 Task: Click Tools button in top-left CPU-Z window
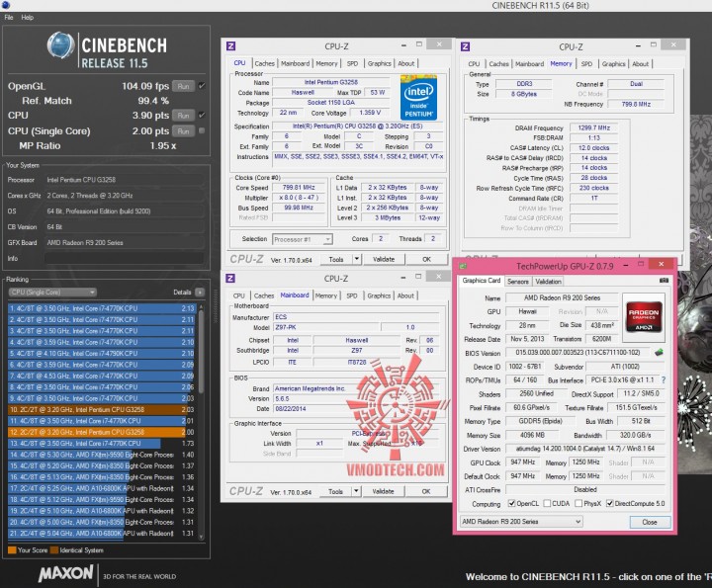(x=336, y=260)
